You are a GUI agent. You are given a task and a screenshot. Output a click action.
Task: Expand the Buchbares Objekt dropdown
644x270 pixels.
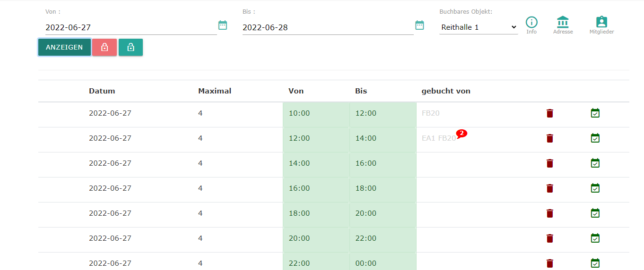pos(479,27)
